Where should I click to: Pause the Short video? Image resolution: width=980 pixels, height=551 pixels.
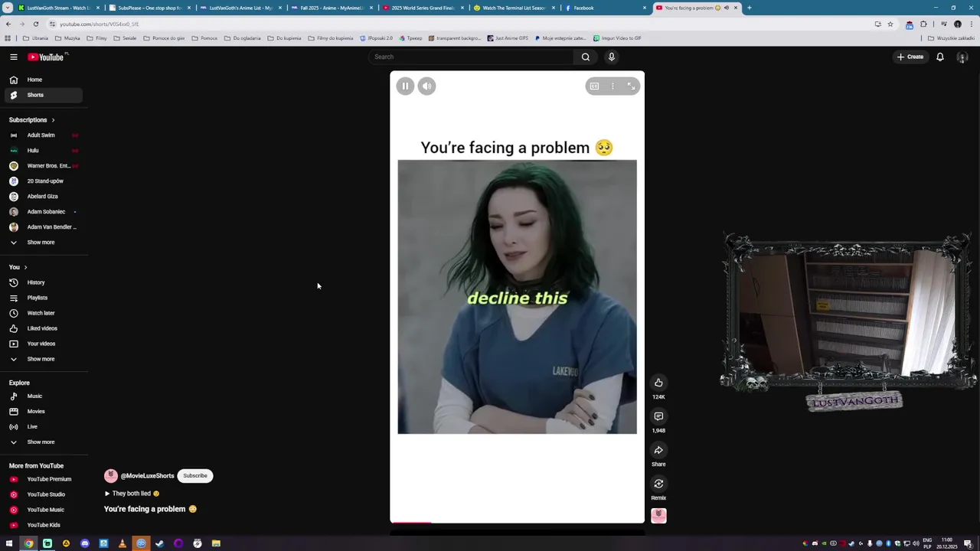pos(405,86)
